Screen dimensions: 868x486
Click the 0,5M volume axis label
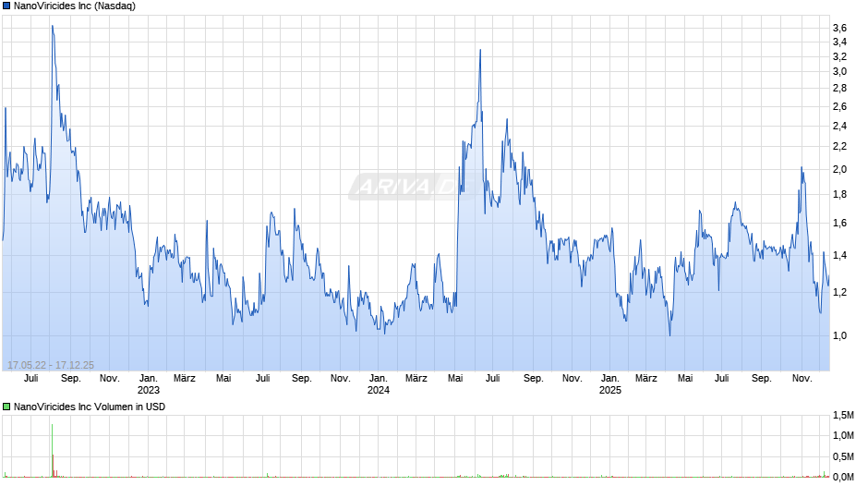[x=844, y=456]
